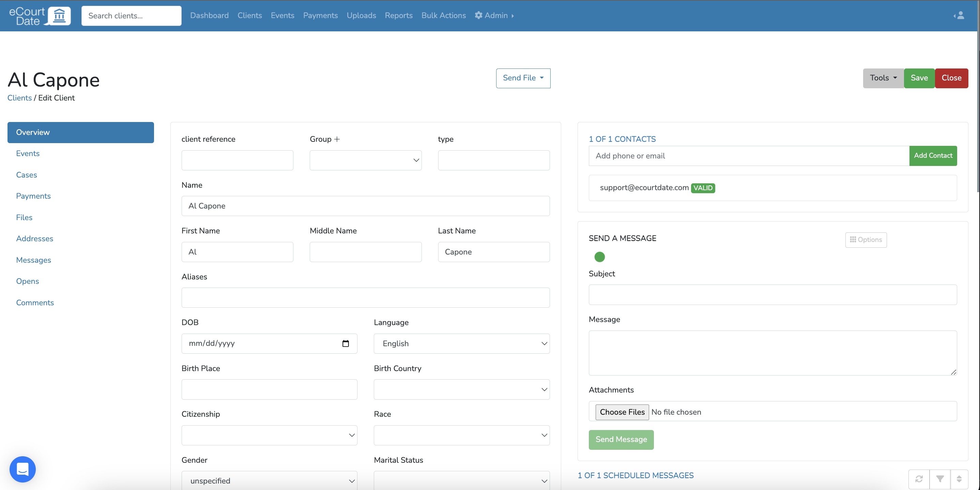Open the DOB calendar picker
Image resolution: width=980 pixels, height=490 pixels.
click(346, 343)
